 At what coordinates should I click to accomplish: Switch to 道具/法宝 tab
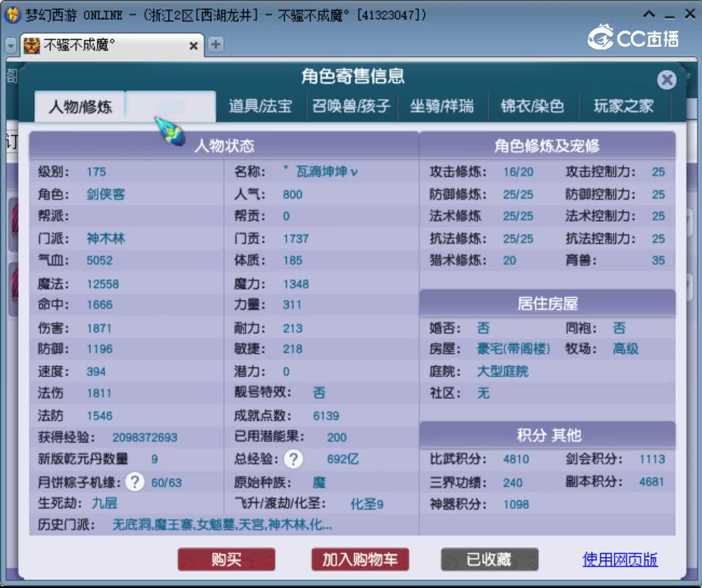(261, 106)
